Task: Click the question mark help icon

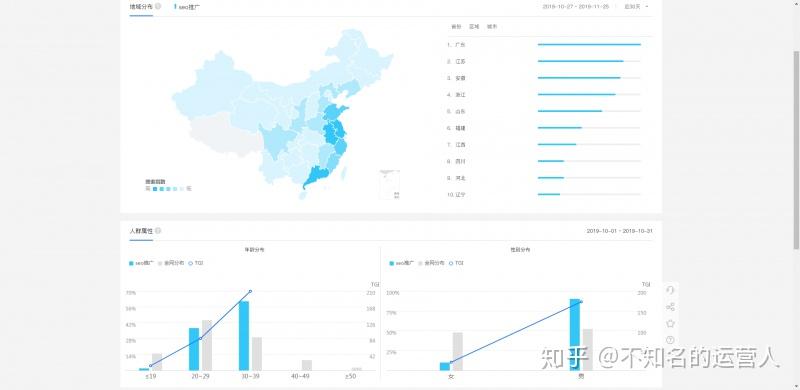Action: coord(670,340)
